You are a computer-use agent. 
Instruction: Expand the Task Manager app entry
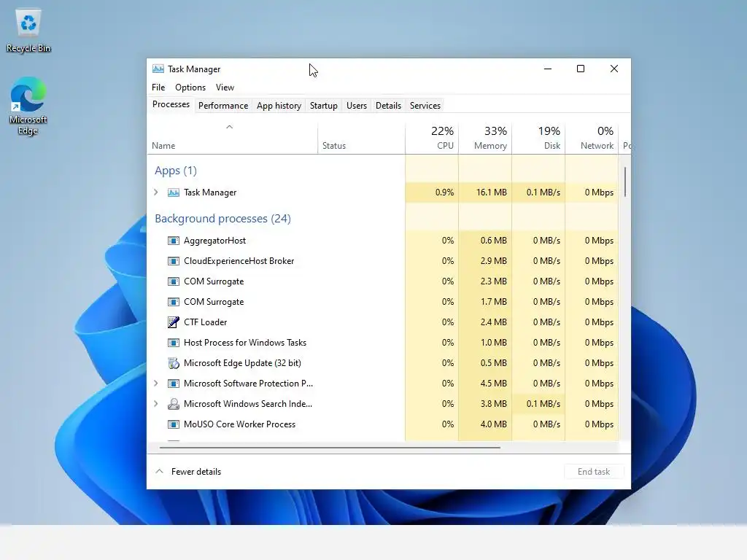click(156, 192)
